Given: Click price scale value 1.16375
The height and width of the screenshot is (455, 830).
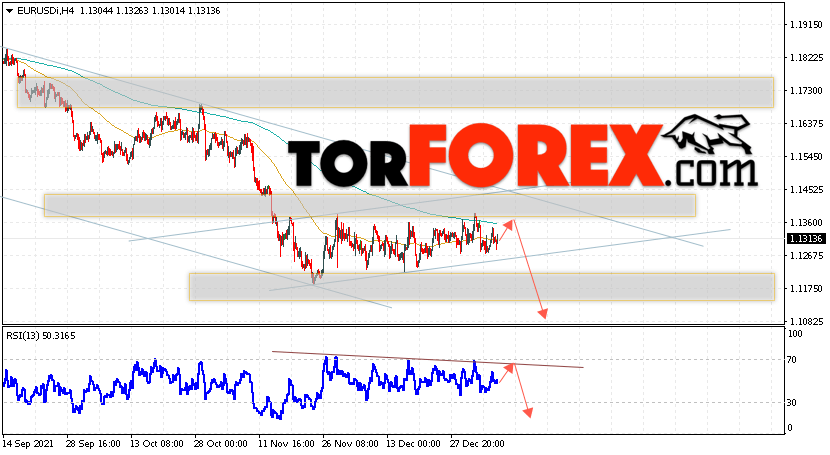Looking at the screenshot, I should point(806,124).
